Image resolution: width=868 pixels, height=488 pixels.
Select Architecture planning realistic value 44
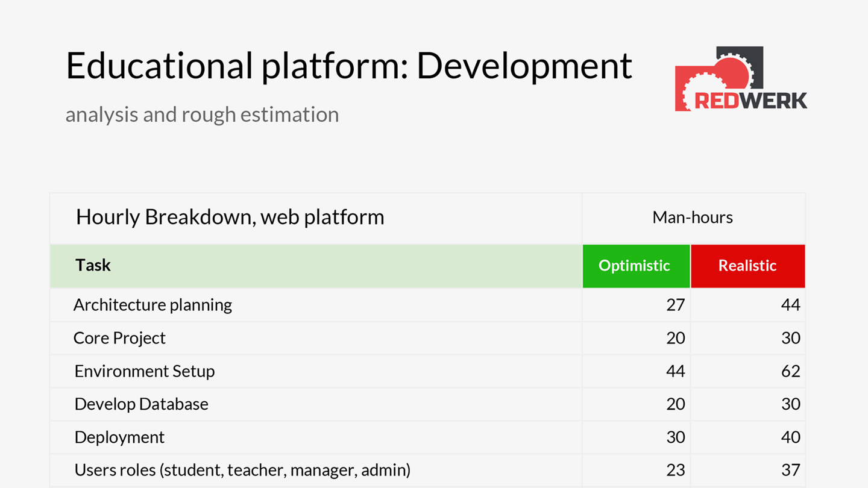pos(790,305)
